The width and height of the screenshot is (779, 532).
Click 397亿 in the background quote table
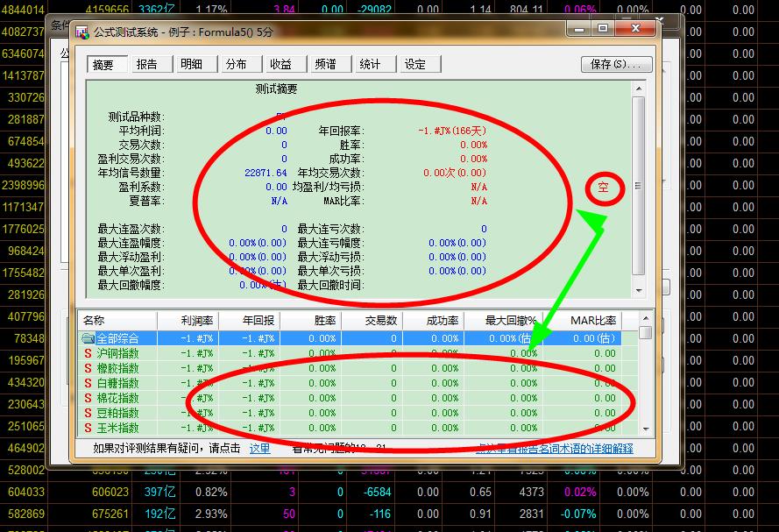click(x=160, y=493)
